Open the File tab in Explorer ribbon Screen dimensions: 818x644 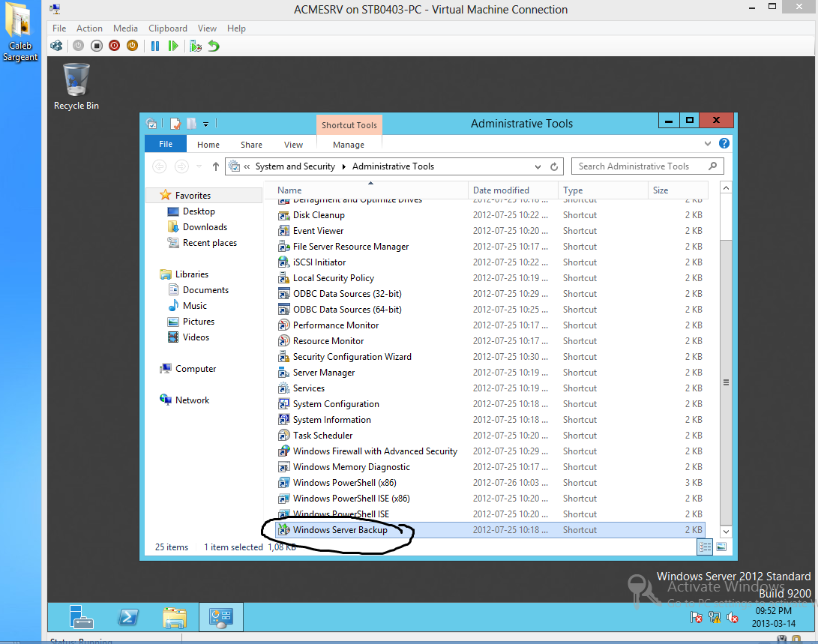[x=166, y=144]
